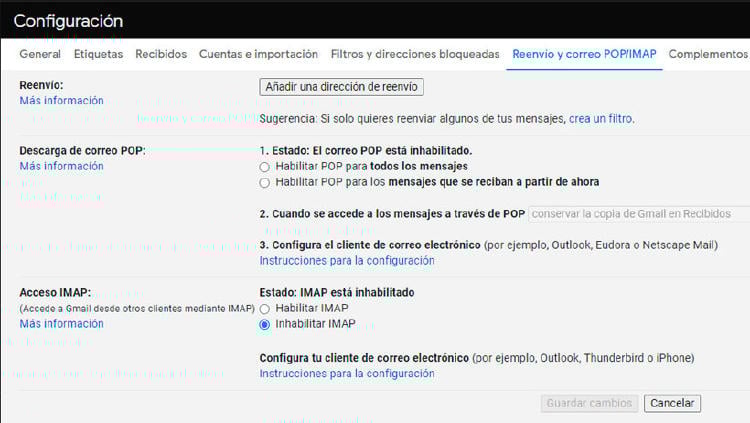Open Filtros y direcciones bloqueadas tab
Screen dimensions: 750x423
coord(414,54)
